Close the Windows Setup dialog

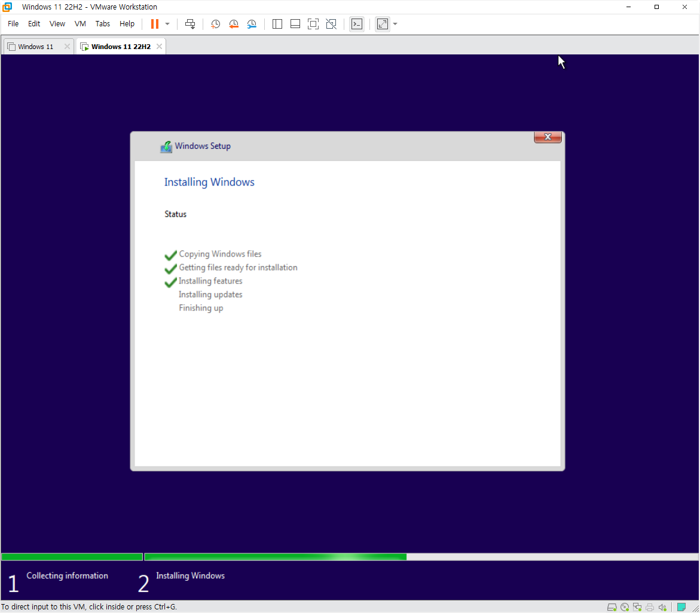[x=548, y=137]
